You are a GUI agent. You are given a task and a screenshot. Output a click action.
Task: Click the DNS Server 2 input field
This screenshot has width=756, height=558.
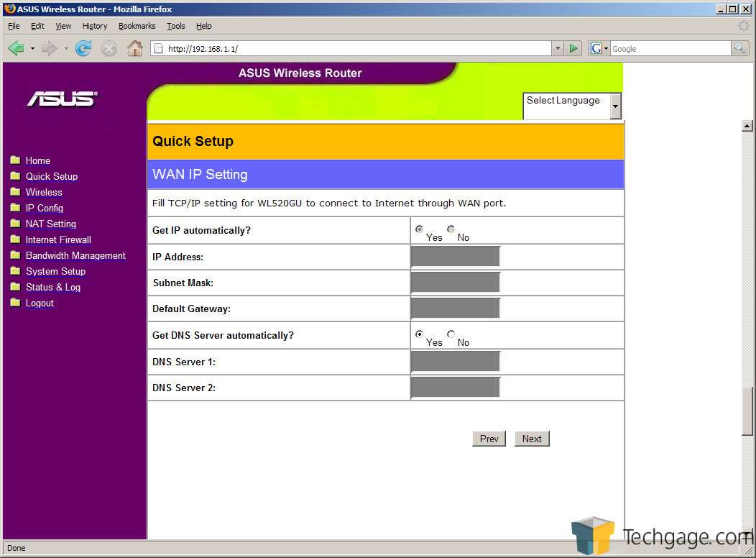(x=455, y=388)
